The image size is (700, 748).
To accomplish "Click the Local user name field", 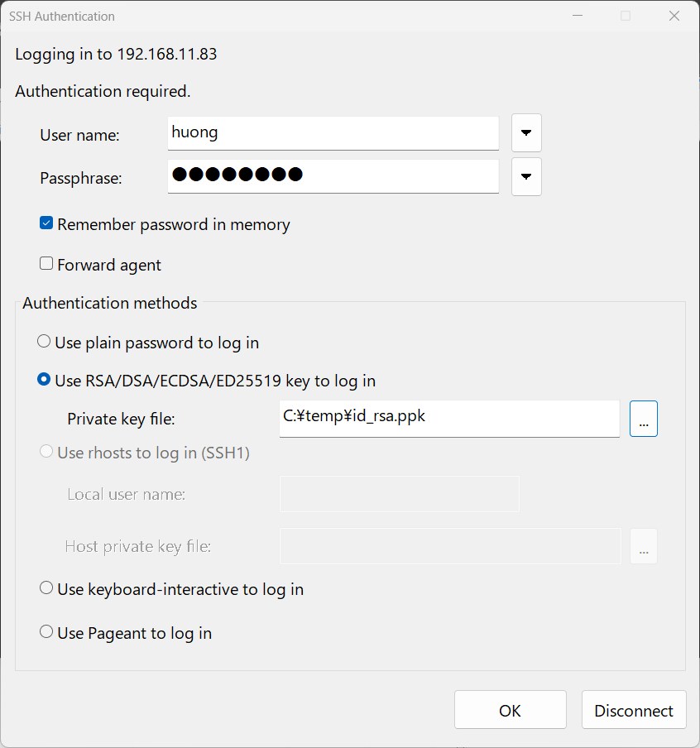I will (400, 494).
